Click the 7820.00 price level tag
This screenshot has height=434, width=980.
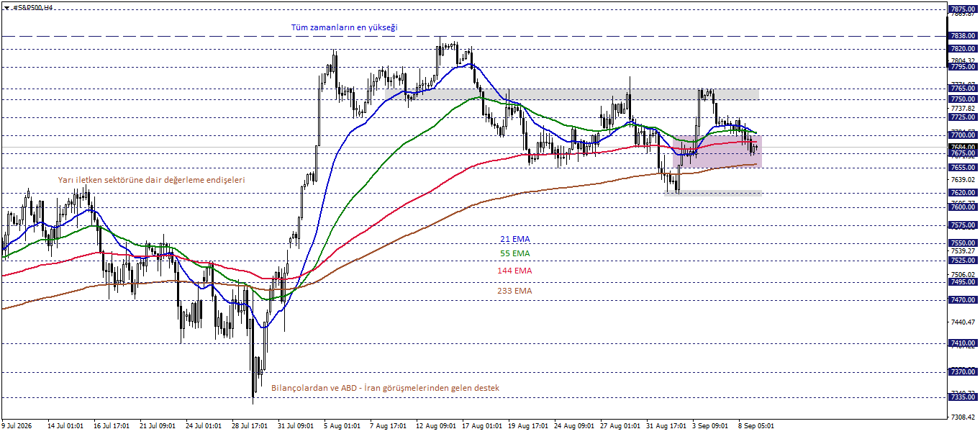coord(963,49)
